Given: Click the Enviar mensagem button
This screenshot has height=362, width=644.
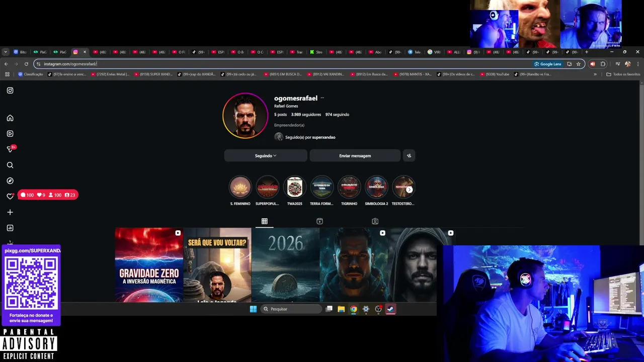Looking at the screenshot, I should (355, 156).
